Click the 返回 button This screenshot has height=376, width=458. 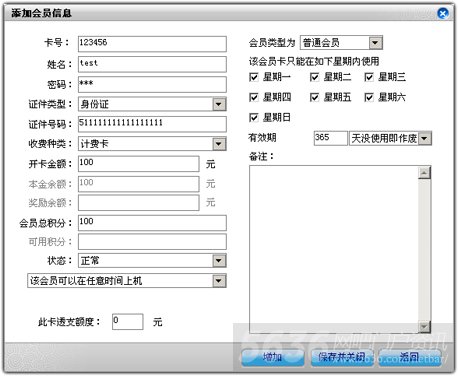[x=410, y=357]
